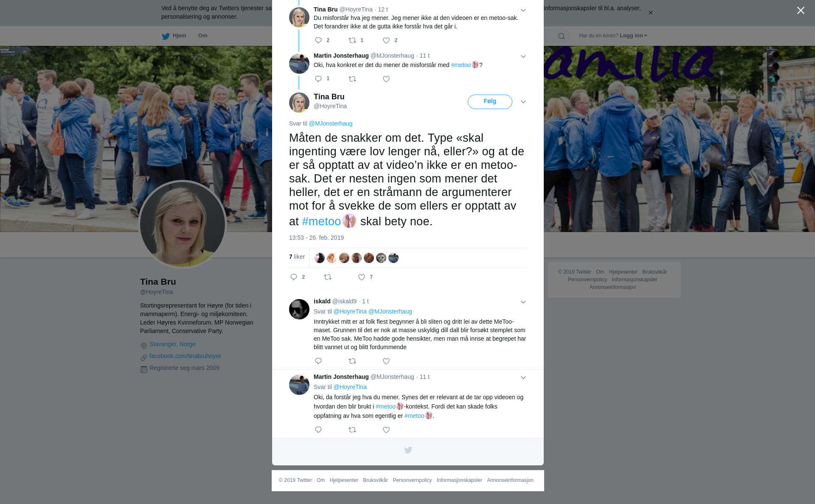The width and height of the screenshot is (815, 504).
Task: Open Logg inn dropdown
Action: [x=633, y=36]
